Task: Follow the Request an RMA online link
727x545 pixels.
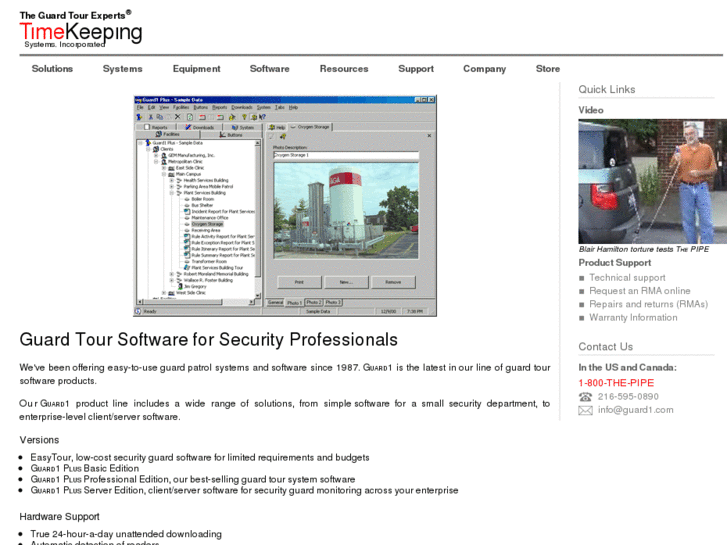Action: coord(639,291)
